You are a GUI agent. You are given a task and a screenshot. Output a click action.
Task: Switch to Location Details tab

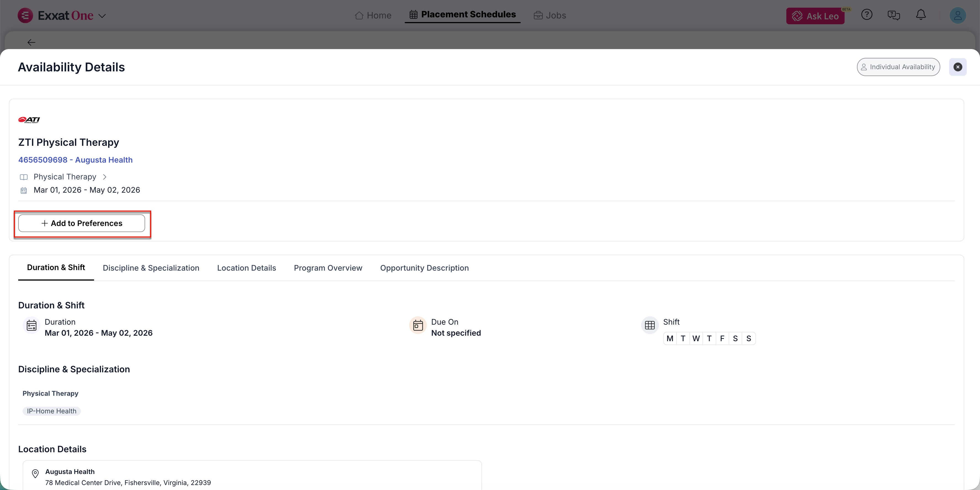click(x=247, y=268)
